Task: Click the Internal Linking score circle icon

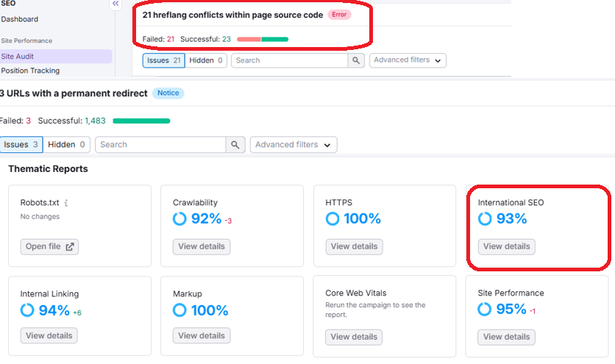Action: (x=27, y=310)
